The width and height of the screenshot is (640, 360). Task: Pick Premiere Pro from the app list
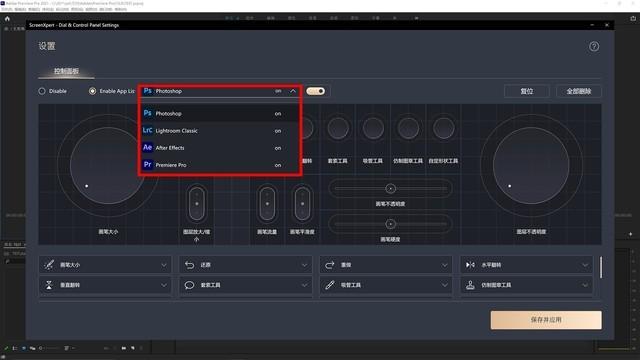(220, 165)
